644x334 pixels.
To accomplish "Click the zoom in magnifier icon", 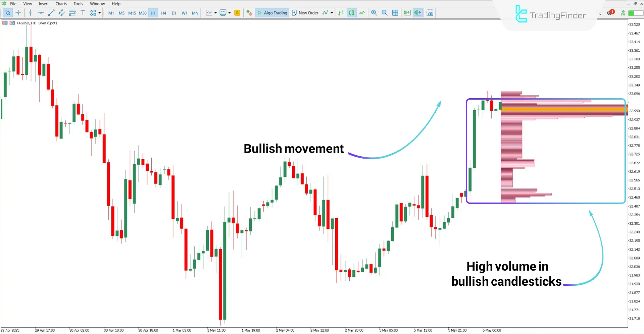I will pyautogui.click(x=374, y=13).
